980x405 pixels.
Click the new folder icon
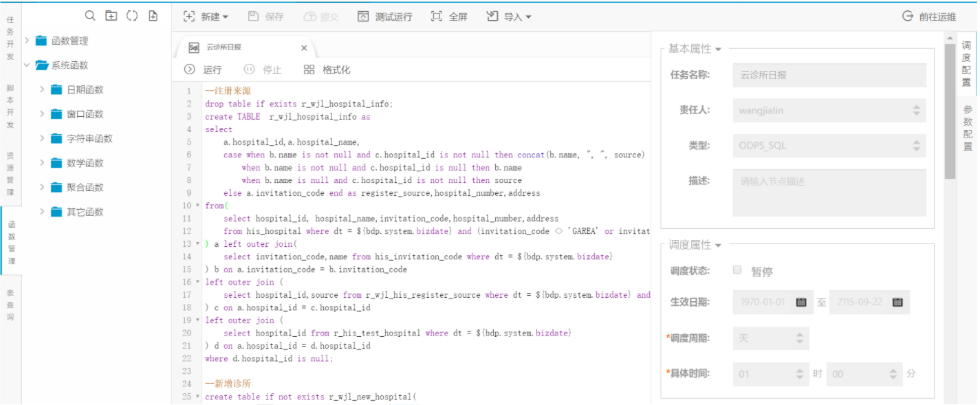point(111,16)
